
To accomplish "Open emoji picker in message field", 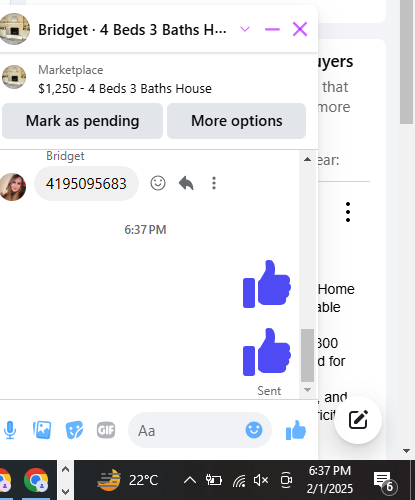I will pyautogui.click(x=254, y=430).
